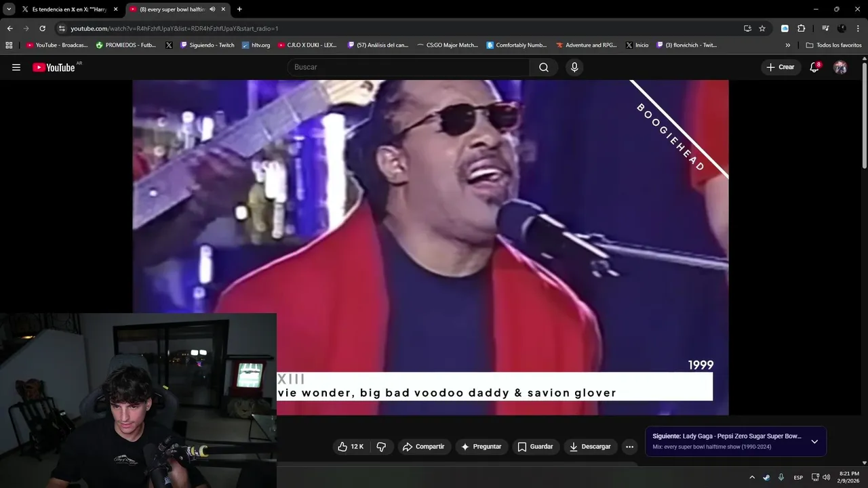The width and height of the screenshot is (868, 488).
Task: Open the Chrome three-dot menu
Action: [x=857, y=28]
